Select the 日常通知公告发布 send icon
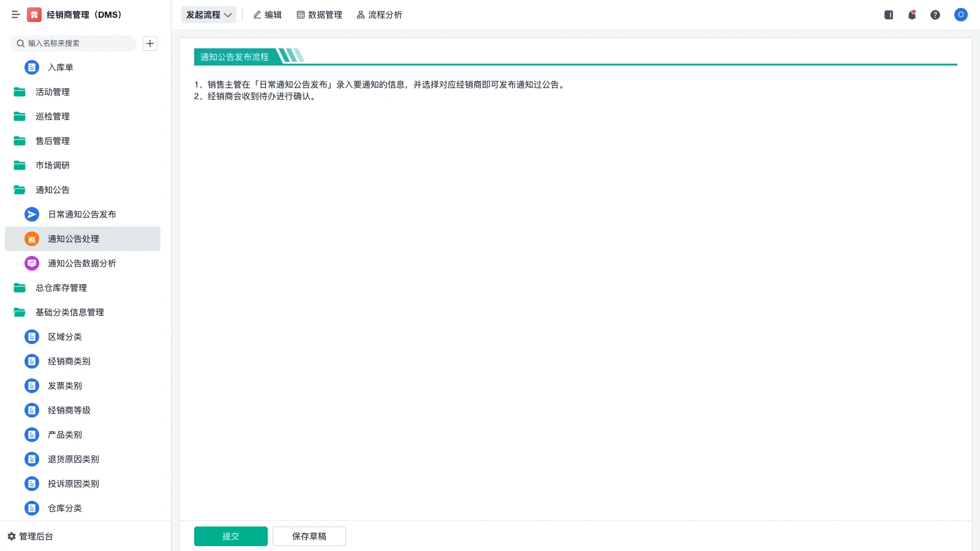The image size is (980, 551). [x=31, y=214]
